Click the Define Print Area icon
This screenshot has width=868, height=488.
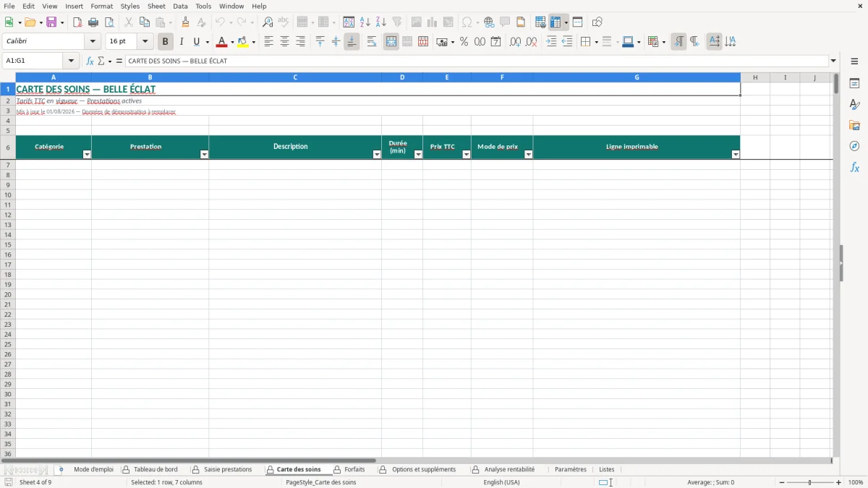[x=540, y=22]
